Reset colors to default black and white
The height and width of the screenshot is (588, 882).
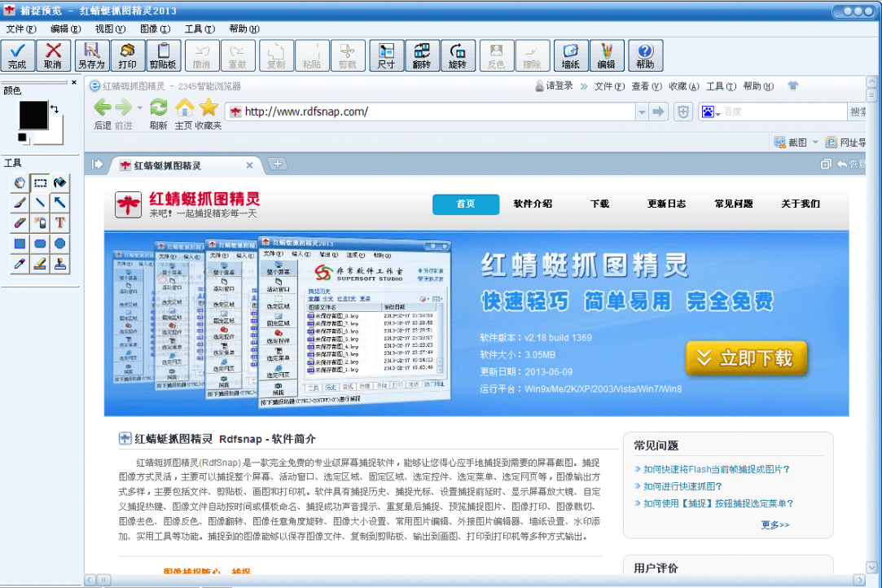coord(23,138)
